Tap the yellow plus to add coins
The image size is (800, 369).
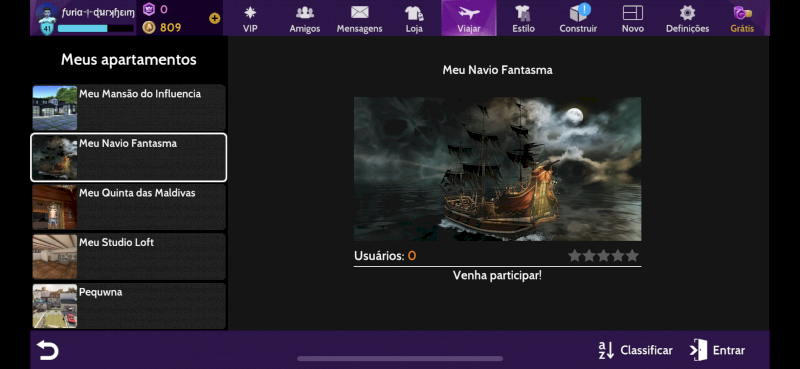tap(214, 18)
